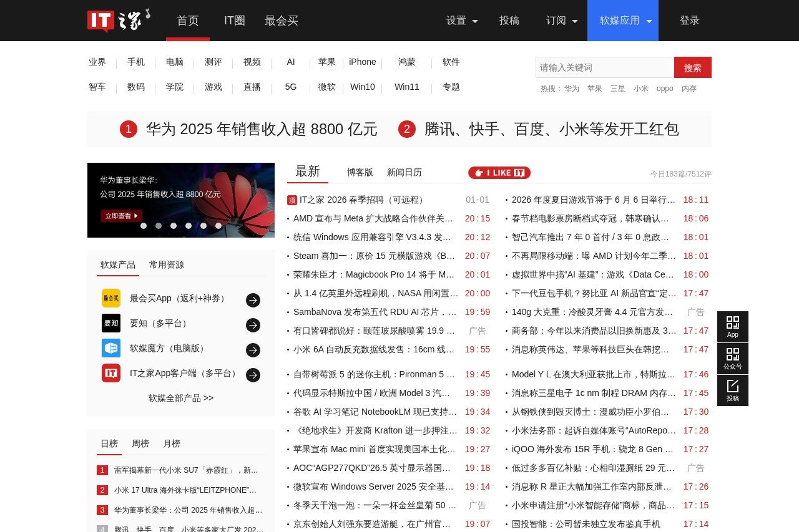Click the red number 1 headline badge
The width and height of the screenshot is (799, 532).
(129, 129)
